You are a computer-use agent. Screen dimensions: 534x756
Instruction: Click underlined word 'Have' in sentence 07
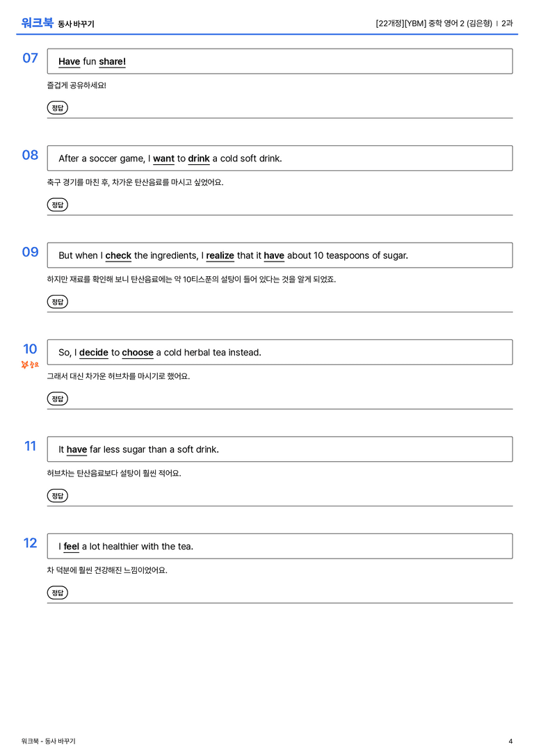point(69,61)
